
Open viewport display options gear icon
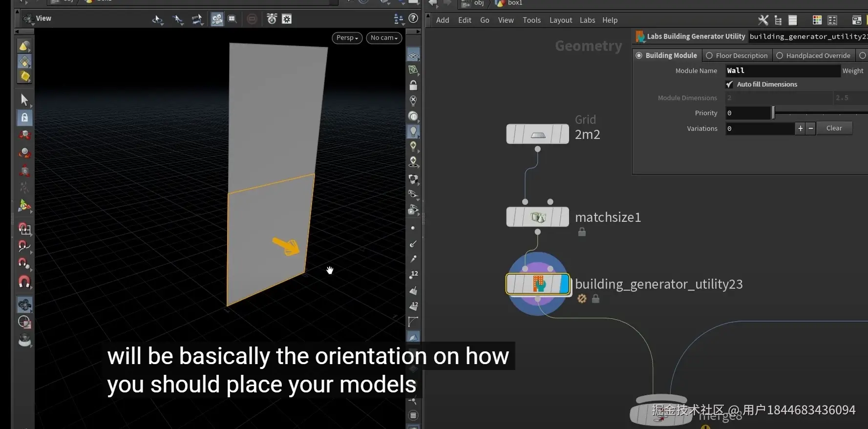[287, 19]
